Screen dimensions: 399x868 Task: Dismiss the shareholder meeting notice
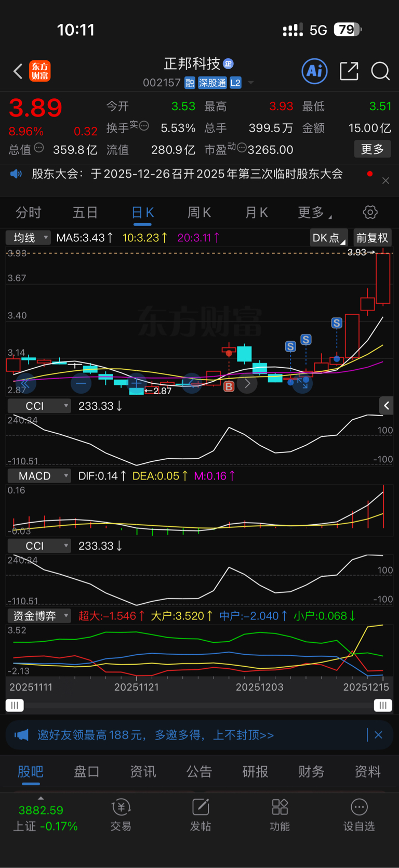pyautogui.click(x=385, y=180)
